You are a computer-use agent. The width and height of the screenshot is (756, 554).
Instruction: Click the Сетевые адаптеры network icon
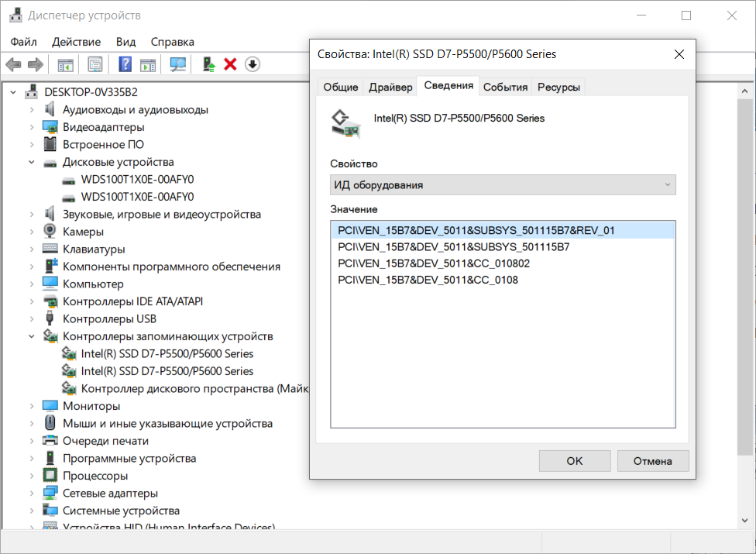pos(50,493)
